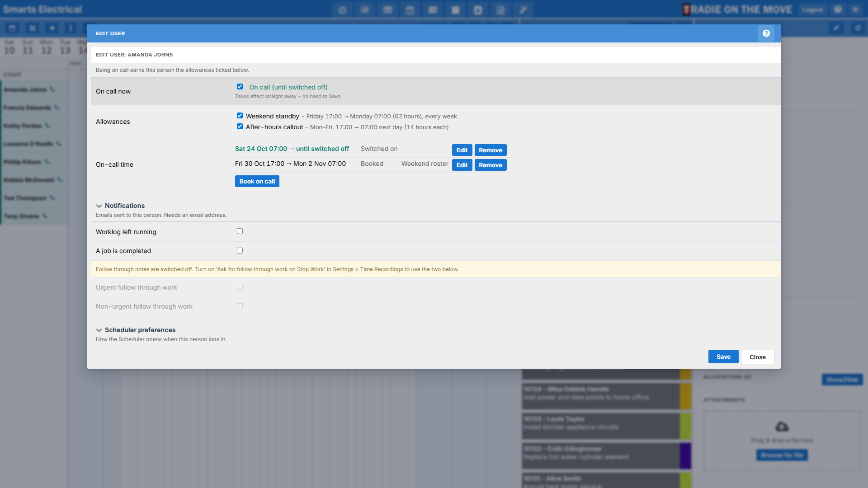Open the menu icon at far top right
Screen dimensions: 868x488
[x=855, y=9]
